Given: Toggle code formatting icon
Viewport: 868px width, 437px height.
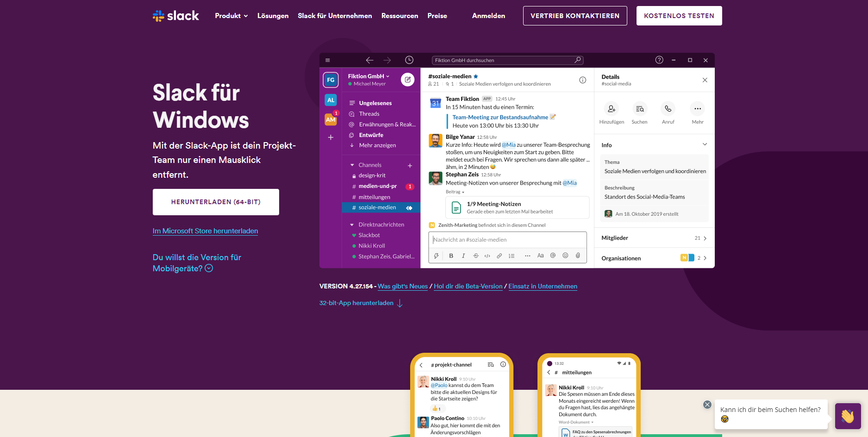Looking at the screenshot, I should tap(487, 256).
